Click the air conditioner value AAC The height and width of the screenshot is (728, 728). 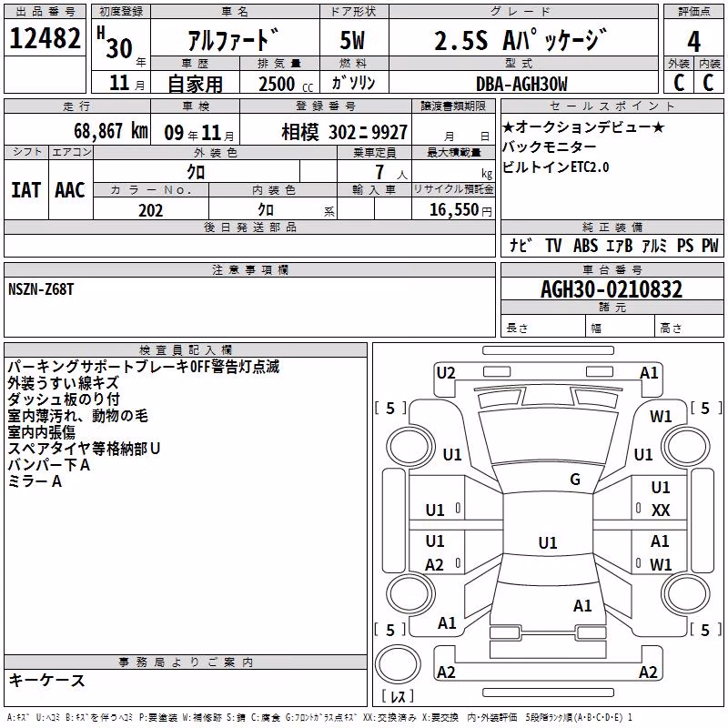[70, 190]
